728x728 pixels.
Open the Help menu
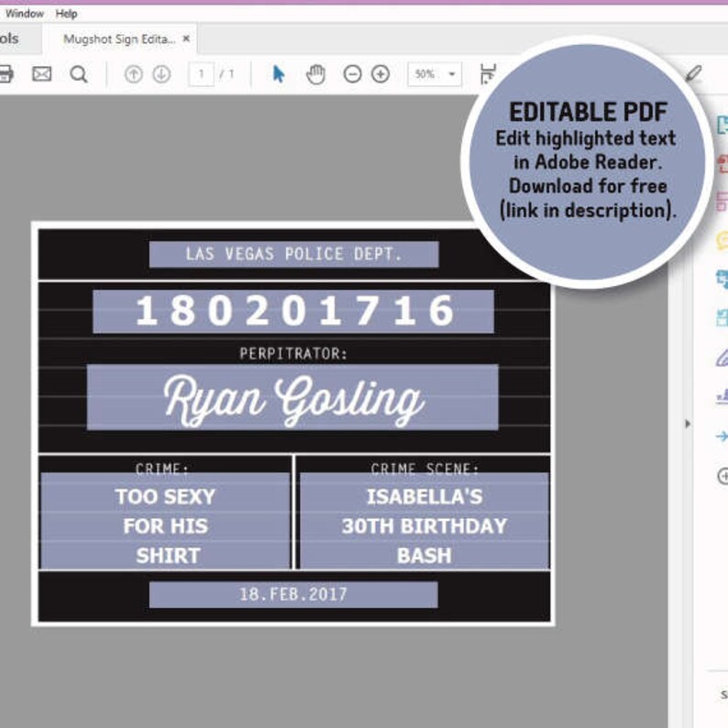coord(66,14)
